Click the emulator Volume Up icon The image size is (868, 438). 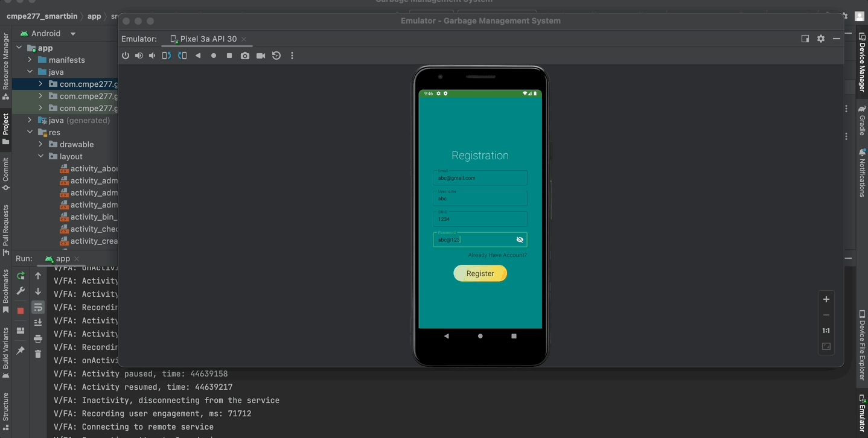pos(139,56)
